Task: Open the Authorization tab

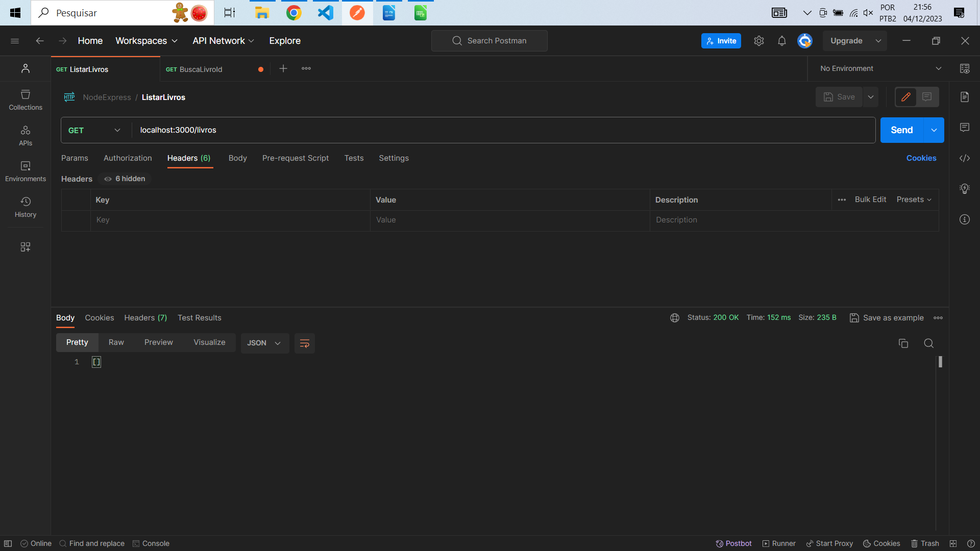Action: click(128, 158)
